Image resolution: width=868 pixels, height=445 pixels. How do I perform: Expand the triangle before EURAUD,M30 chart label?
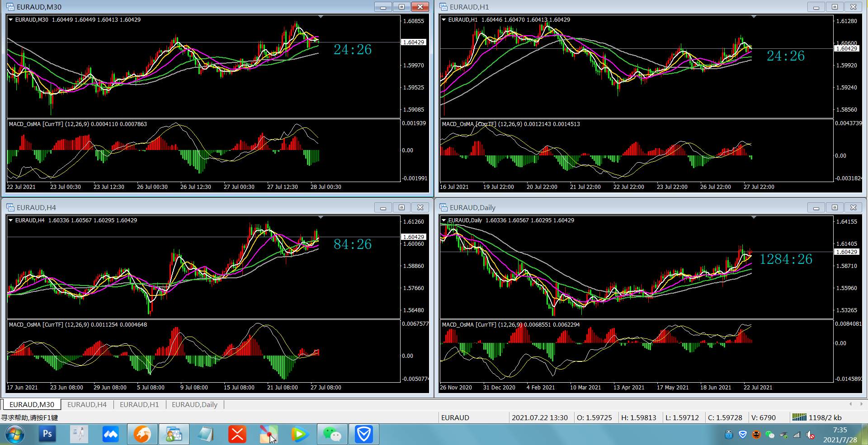11,19
